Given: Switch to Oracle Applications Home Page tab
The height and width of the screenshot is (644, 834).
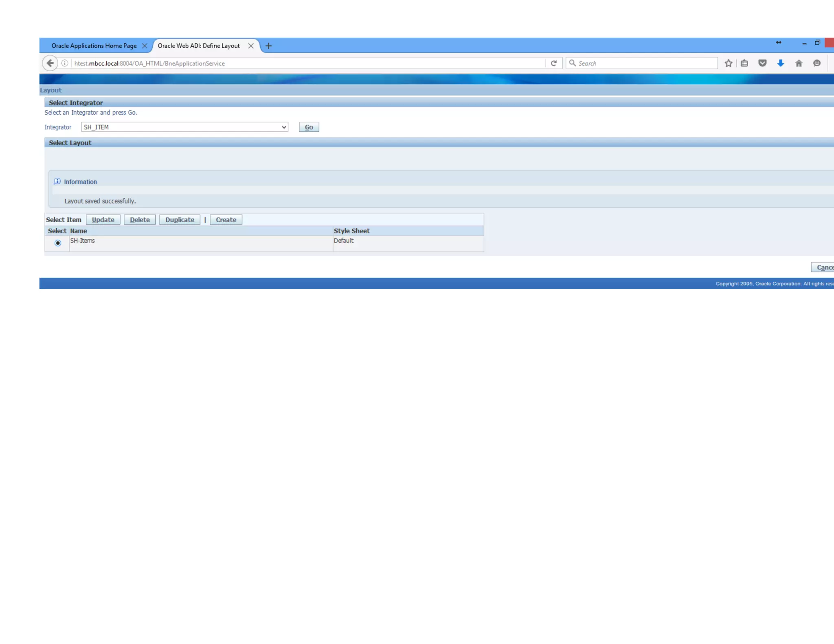Looking at the screenshot, I should coord(94,46).
